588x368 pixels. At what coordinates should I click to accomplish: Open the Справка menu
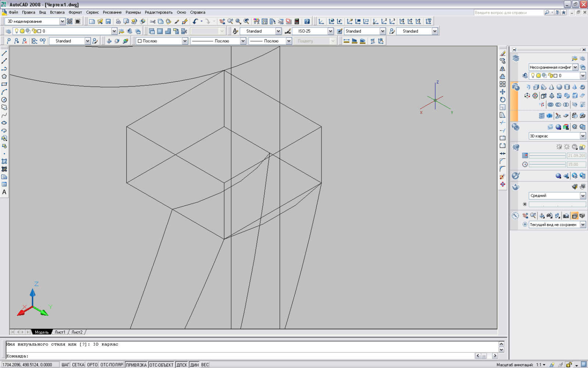tap(197, 12)
